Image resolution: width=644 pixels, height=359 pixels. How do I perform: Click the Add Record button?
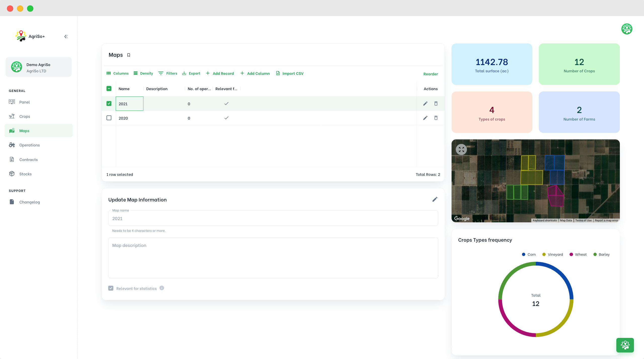[x=220, y=73]
